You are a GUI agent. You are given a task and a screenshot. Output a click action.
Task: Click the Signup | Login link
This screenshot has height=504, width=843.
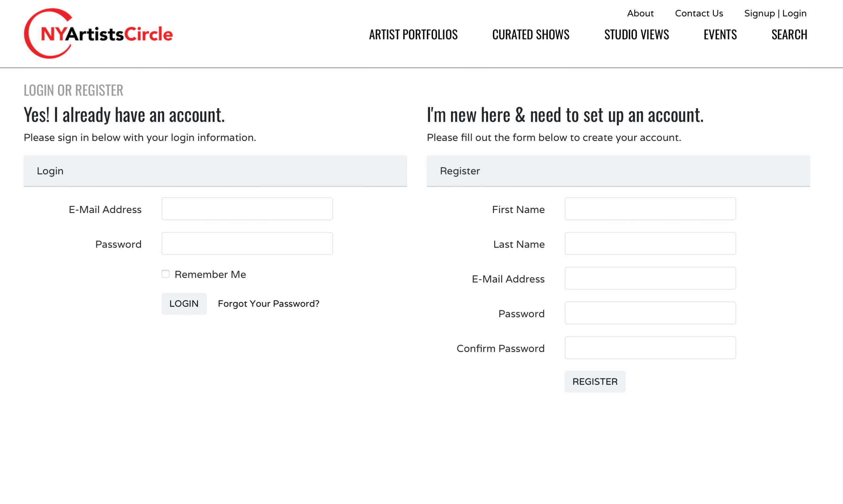pos(775,13)
